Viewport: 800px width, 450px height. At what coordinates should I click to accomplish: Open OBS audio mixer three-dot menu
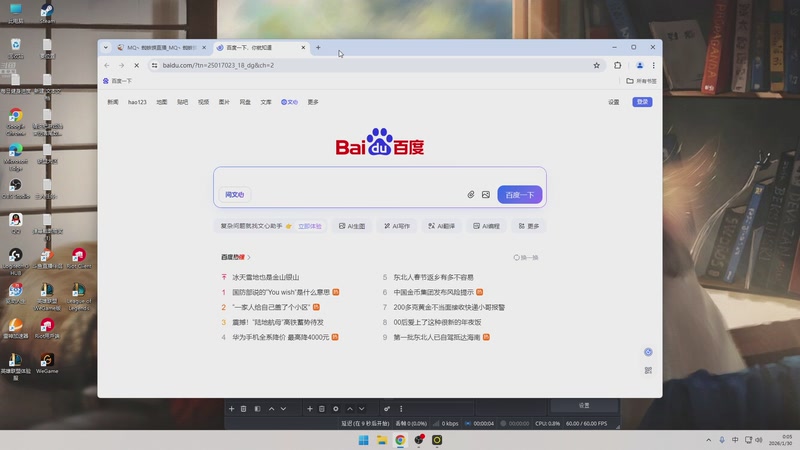click(401, 409)
